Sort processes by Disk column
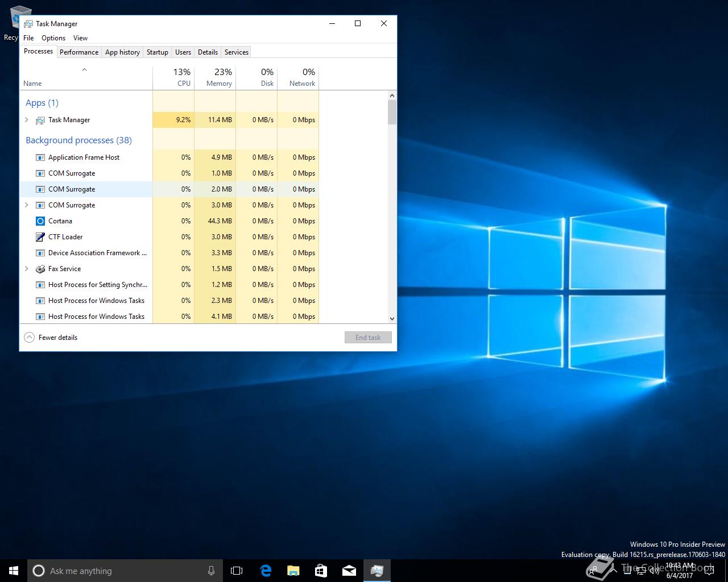 click(x=257, y=78)
